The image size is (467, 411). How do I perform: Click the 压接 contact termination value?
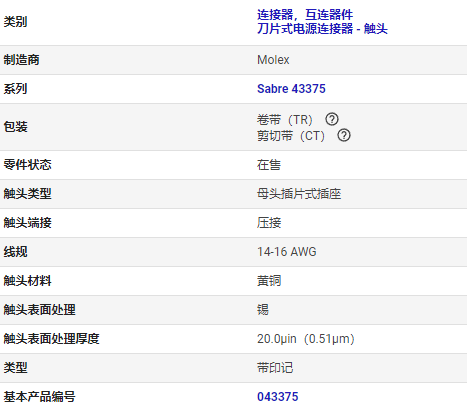(x=269, y=223)
